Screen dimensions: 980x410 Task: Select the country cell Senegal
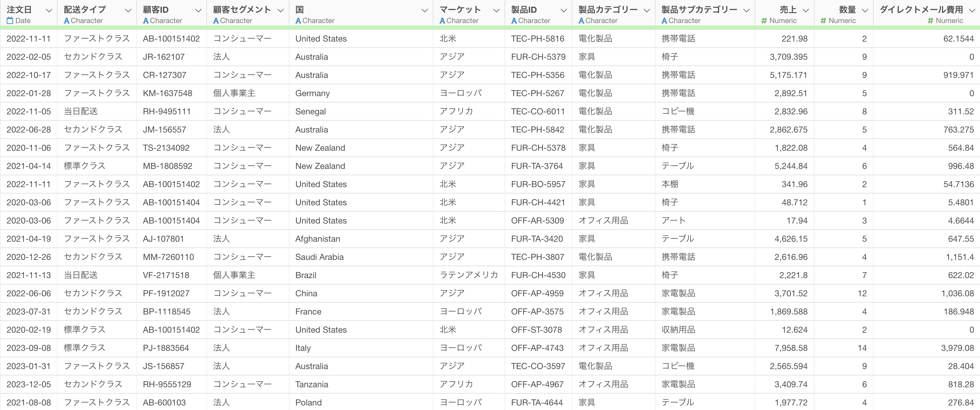point(310,112)
